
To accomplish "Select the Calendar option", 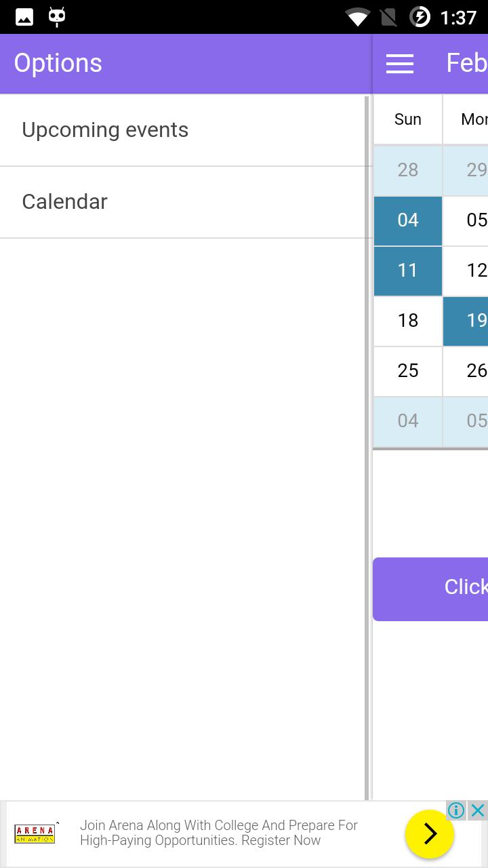I will [x=65, y=202].
